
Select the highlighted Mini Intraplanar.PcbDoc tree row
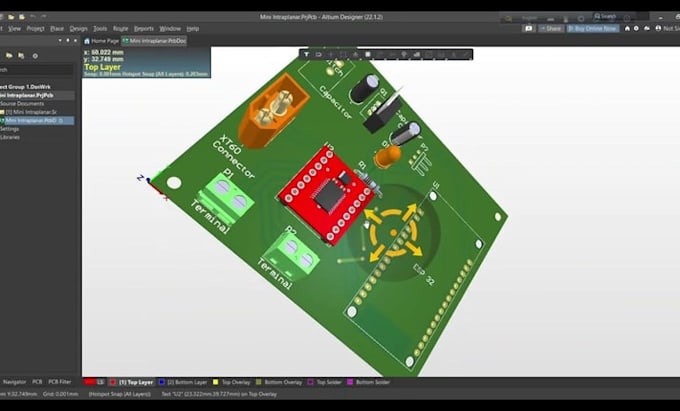pos(37,121)
